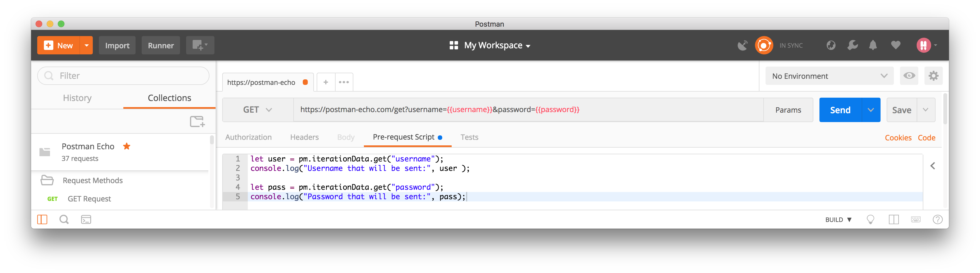
Task: Switch to the History tab
Action: coord(77,98)
